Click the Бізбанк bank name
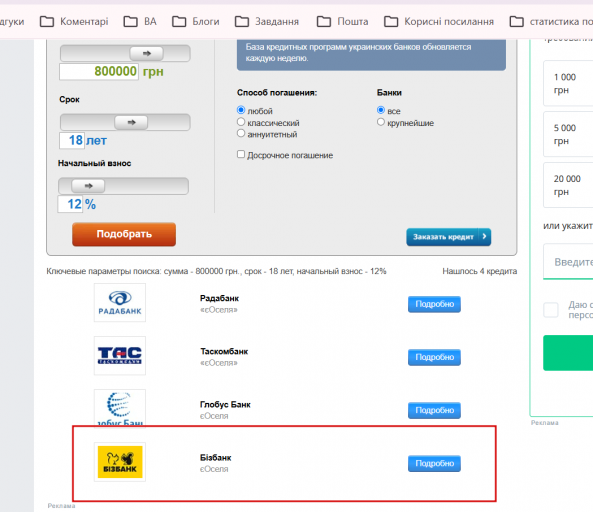The width and height of the screenshot is (593, 512). [x=216, y=458]
